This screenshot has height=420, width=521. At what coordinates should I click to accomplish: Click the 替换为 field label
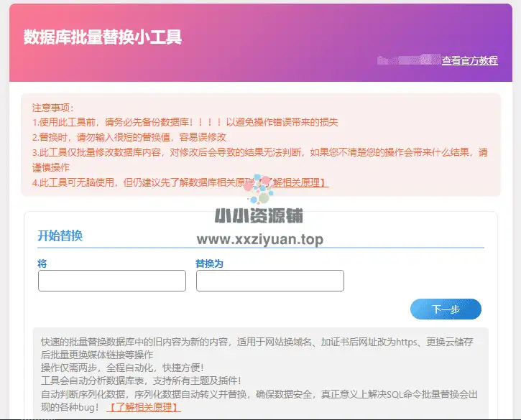[x=209, y=263]
